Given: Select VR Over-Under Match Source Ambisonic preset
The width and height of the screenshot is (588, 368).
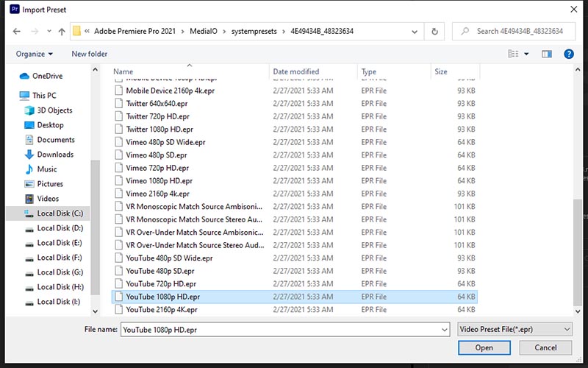Looking at the screenshot, I should click(295, 232).
